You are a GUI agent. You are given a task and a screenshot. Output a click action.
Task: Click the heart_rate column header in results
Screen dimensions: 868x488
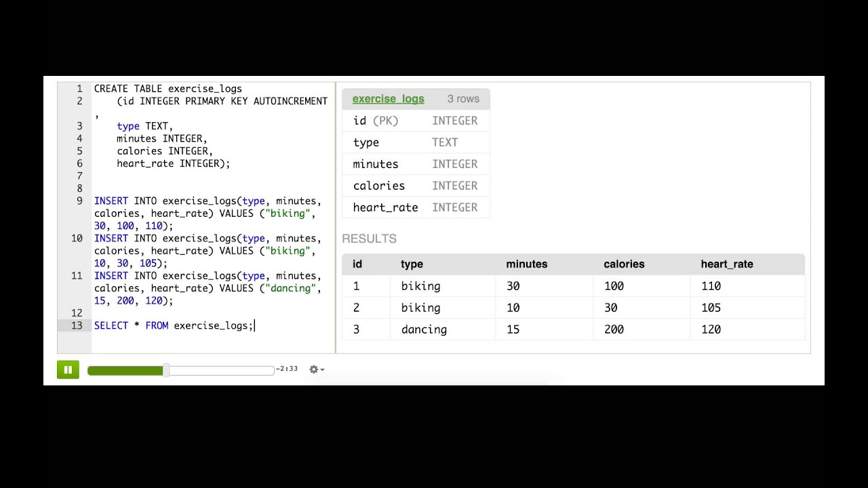(x=727, y=264)
